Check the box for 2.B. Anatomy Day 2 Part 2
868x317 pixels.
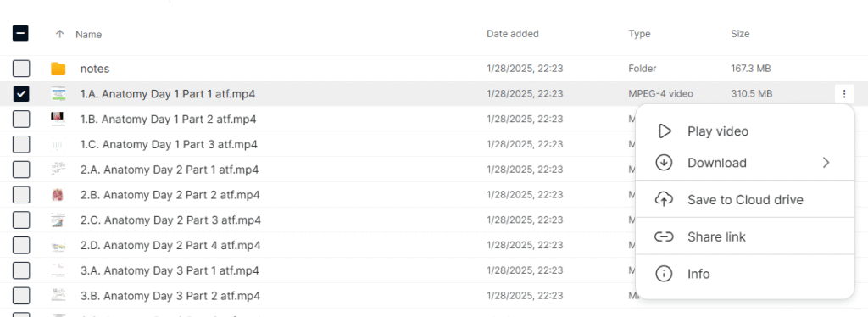click(21, 195)
